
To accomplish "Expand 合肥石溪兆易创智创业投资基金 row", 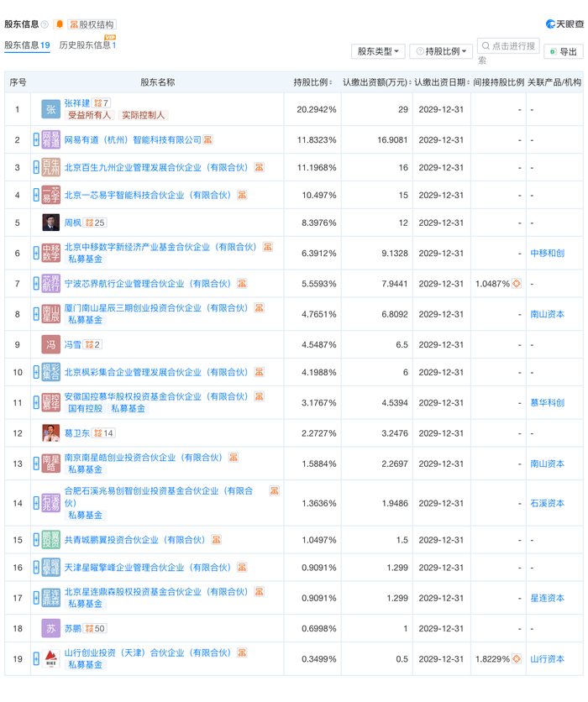I will 36,503.
